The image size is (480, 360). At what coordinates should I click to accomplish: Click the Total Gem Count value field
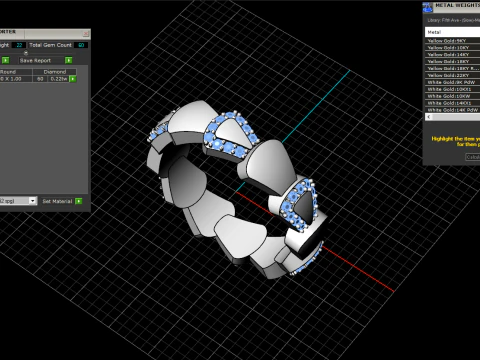(x=81, y=45)
